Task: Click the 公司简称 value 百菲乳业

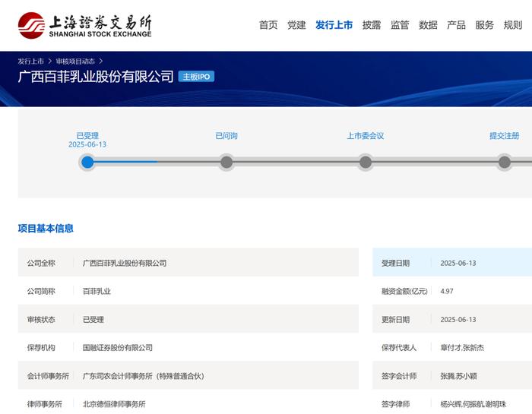Action: [97, 291]
